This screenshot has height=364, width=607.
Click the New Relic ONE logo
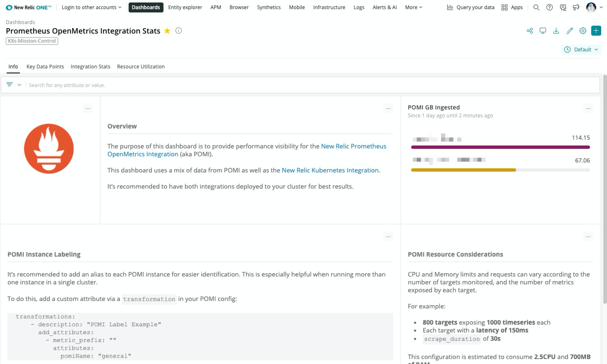(29, 7)
